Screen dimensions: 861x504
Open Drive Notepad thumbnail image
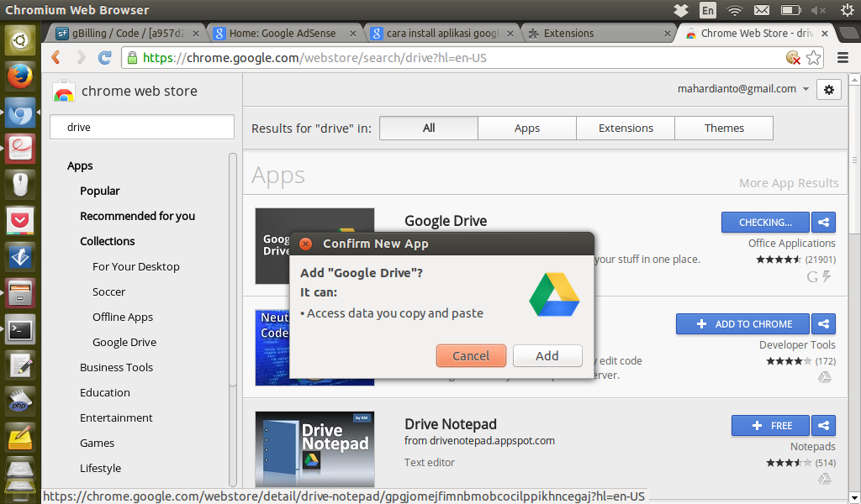coord(314,449)
